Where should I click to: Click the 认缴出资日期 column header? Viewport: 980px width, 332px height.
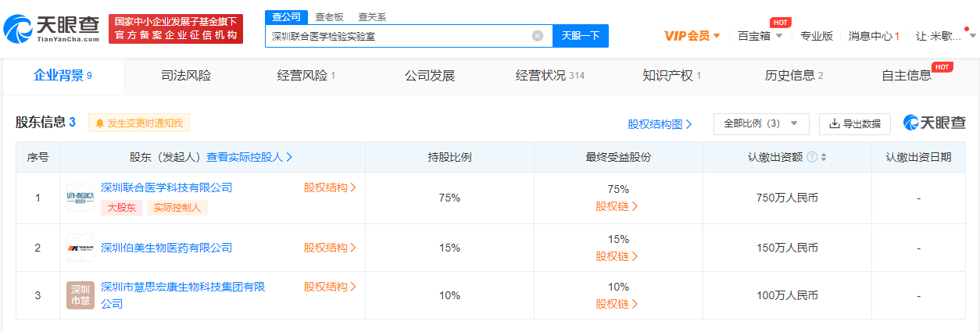click(918, 157)
